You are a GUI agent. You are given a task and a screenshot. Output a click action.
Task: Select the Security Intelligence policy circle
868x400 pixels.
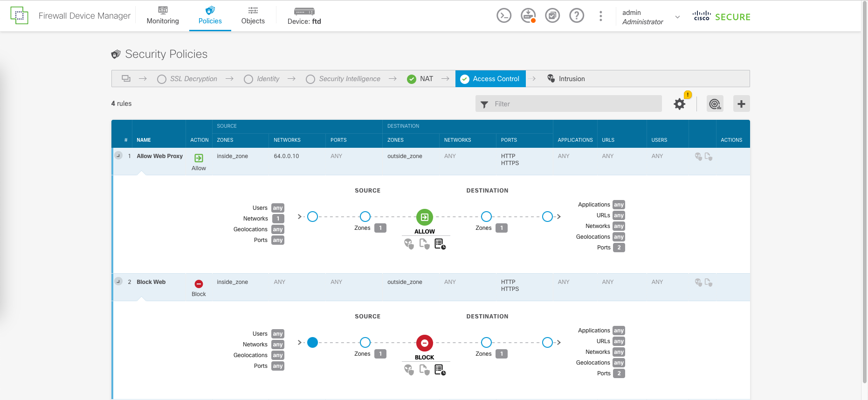click(x=310, y=79)
